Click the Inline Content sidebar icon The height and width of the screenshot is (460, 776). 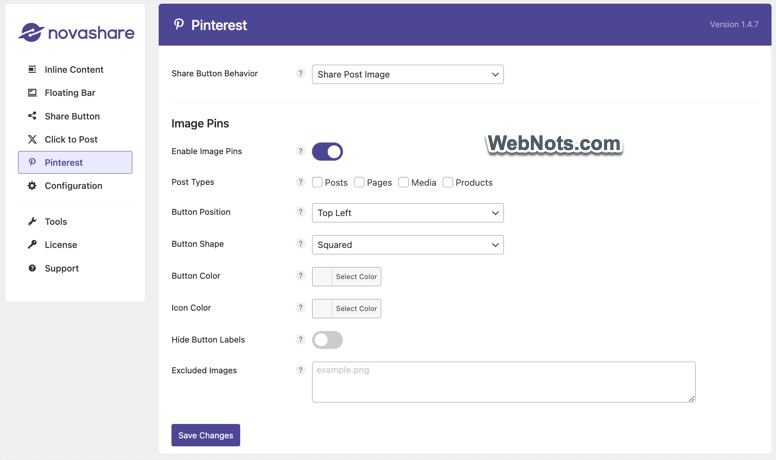pyautogui.click(x=32, y=70)
